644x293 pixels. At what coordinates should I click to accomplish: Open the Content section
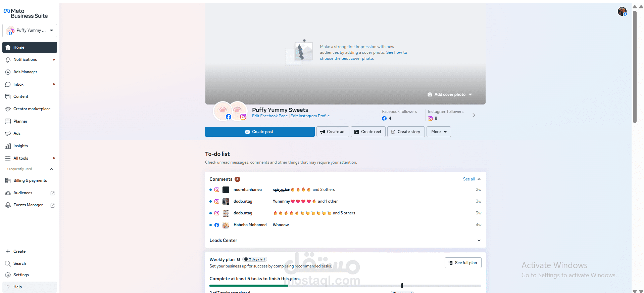pos(30,96)
